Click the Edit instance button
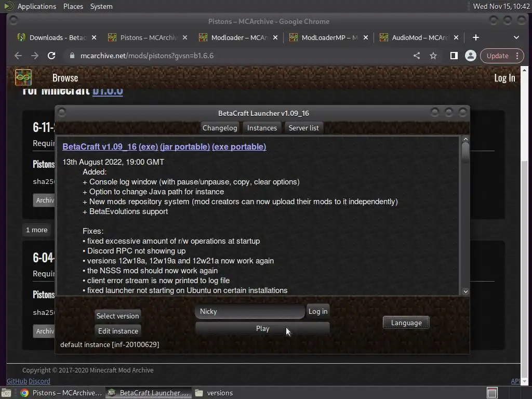The width and height of the screenshot is (532, 399). pyautogui.click(x=118, y=331)
